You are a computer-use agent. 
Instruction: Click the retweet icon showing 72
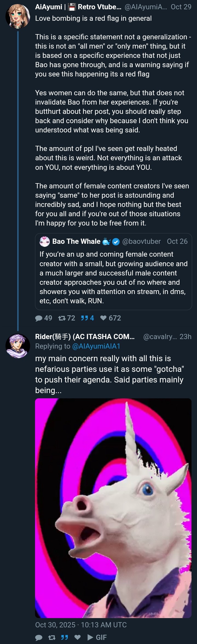pos(62,318)
